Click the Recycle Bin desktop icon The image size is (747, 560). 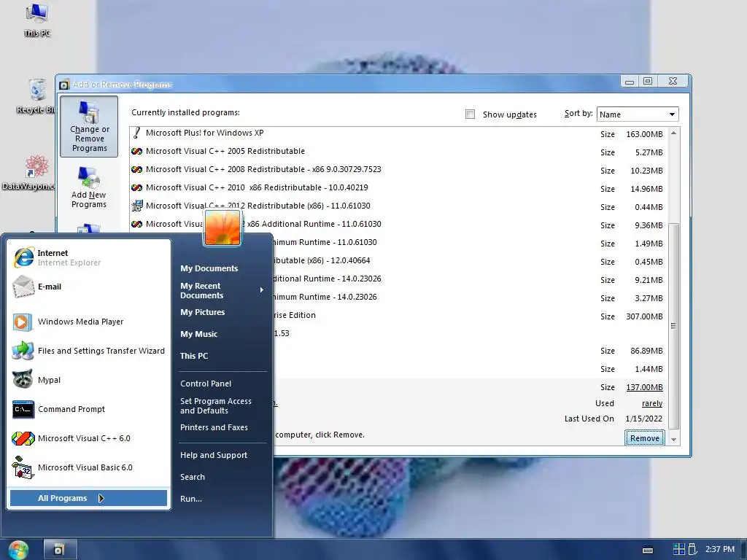[x=36, y=97]
